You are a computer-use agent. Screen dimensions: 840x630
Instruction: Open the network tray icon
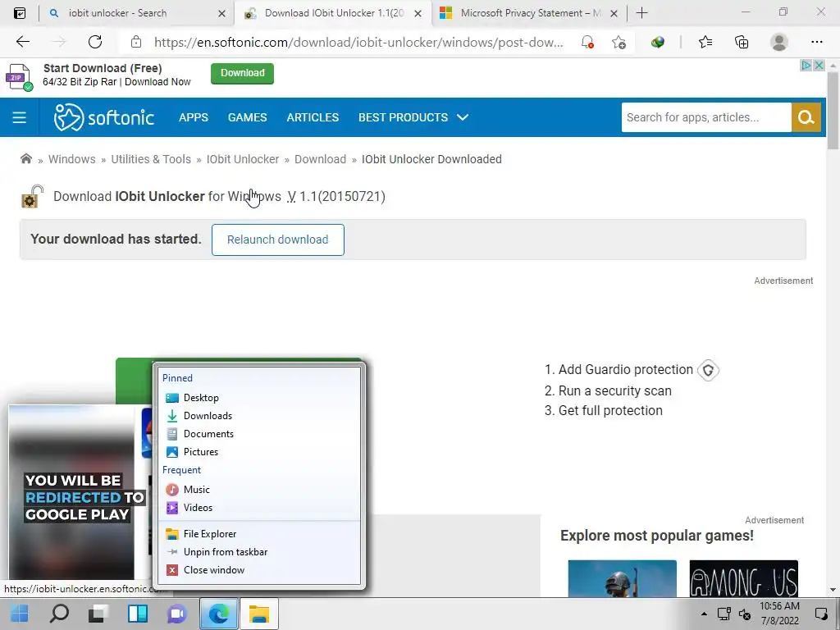click(724, 614)
